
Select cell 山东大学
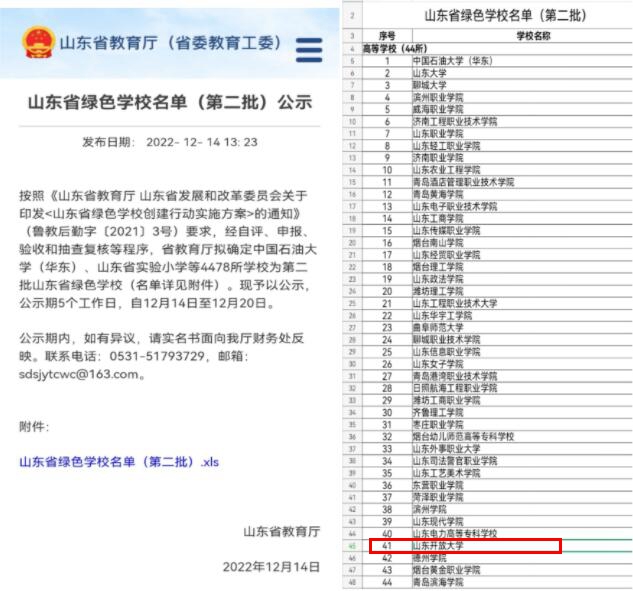522,73
